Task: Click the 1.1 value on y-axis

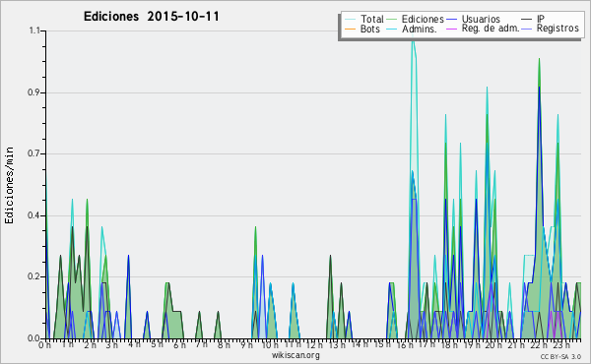Action: click(x=34, y=30)
